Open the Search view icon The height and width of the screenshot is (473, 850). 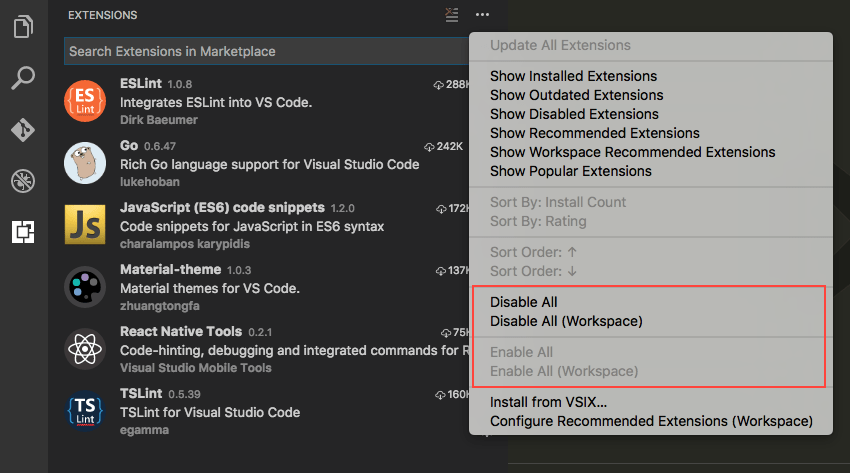coord(23,78)
